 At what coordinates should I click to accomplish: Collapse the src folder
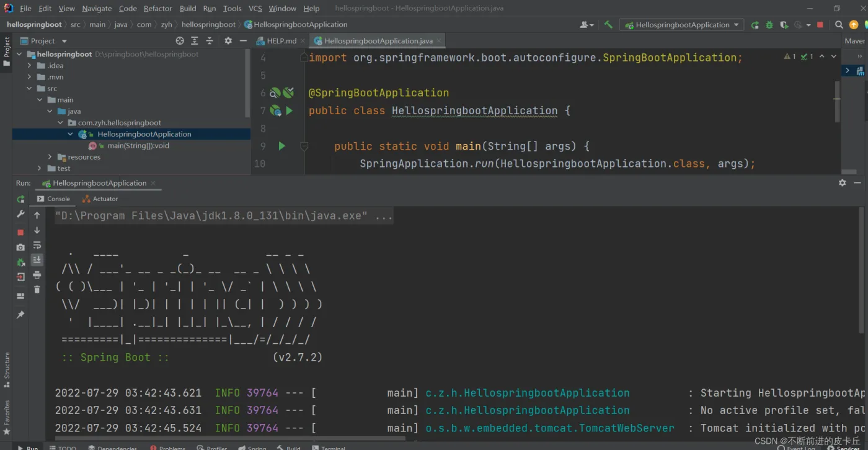(x=30, y=89)
